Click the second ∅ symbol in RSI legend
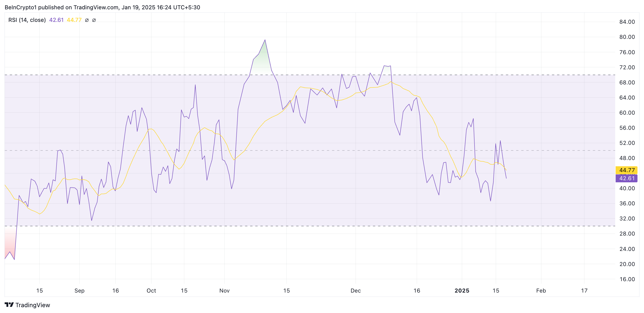644x313 pixels. click(94, 20)
